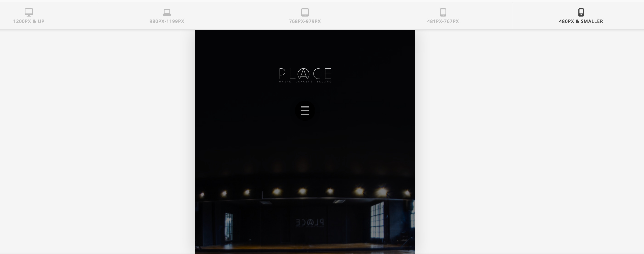
Task: Click the small tablet icon
Action: pyautogui.click(x=443, y=12)
